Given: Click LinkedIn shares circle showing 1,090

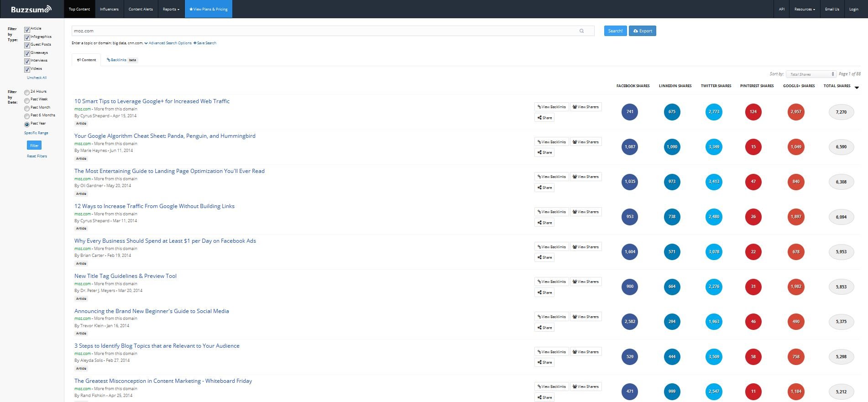Looking at the screenshot, I should coord(672,147).
